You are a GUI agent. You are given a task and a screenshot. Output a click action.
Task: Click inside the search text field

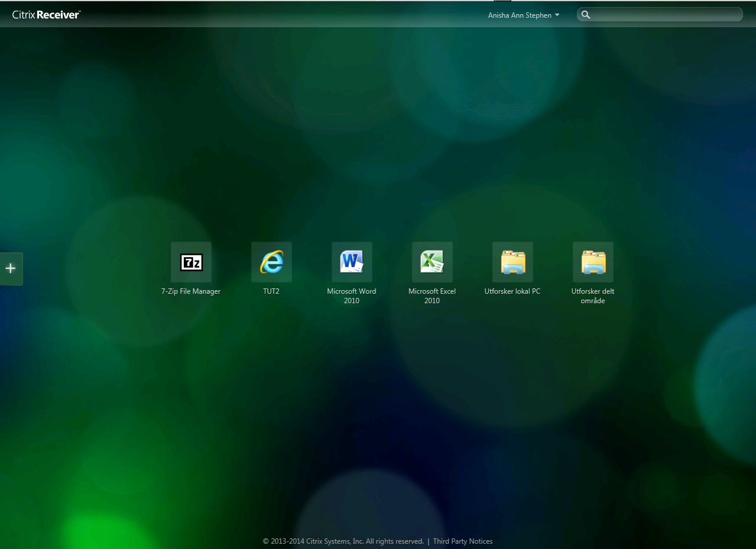point(665,15)
